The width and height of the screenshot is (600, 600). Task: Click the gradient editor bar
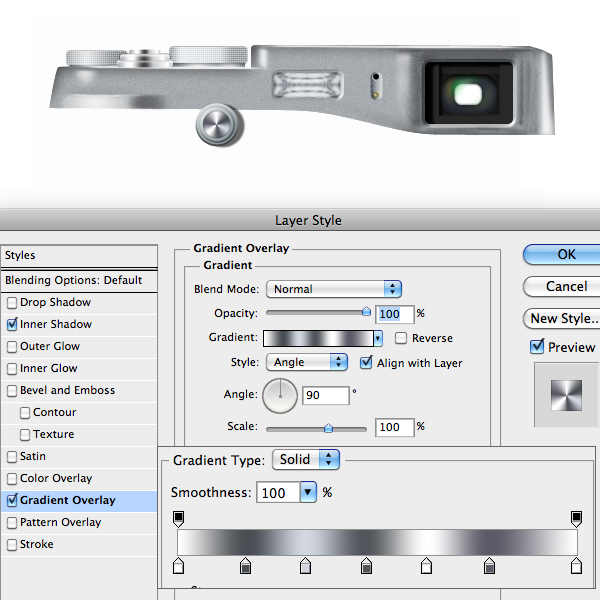point(377,542)
